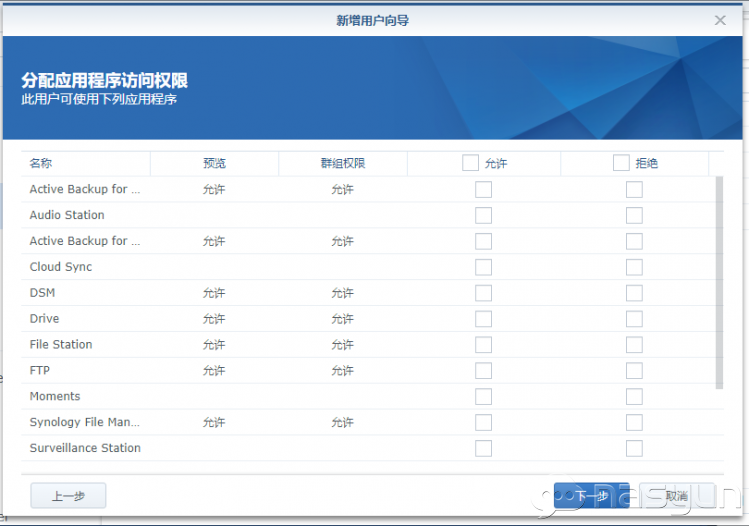
Task: Tick the 拒绝 checkbox for Cloud Sync
Action: click(634, 267)
